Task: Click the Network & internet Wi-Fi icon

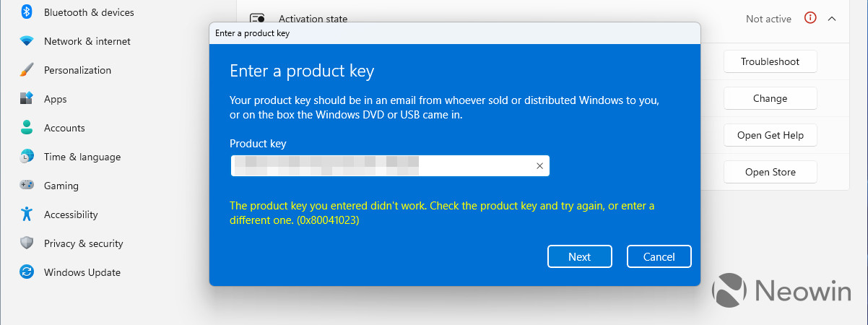Action: pos(27,41)
